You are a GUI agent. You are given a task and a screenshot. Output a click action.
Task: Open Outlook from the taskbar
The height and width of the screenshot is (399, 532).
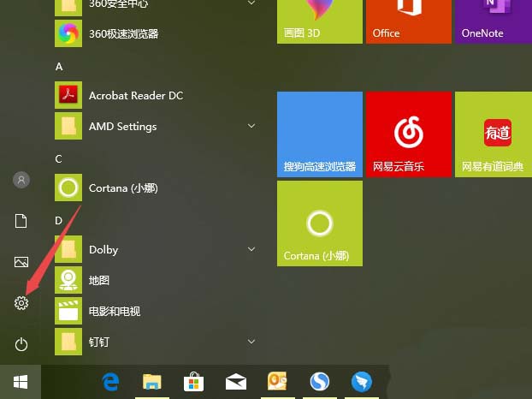(277, 381)
